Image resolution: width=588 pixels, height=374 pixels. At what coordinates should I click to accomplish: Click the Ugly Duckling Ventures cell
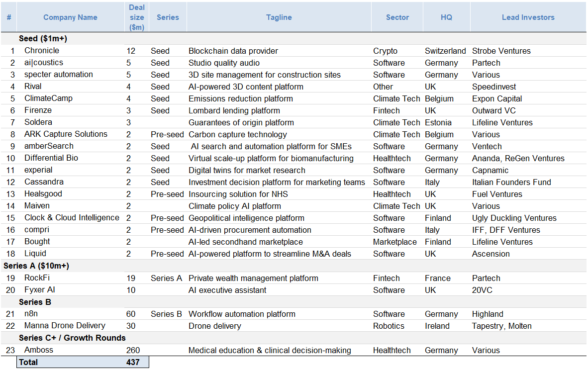click(x=514, y=218)
